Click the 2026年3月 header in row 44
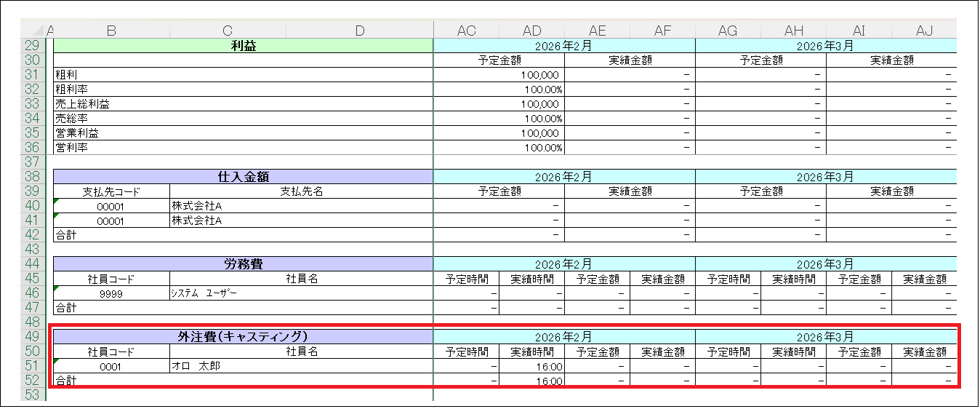The image size is (980, 409). 826,263
